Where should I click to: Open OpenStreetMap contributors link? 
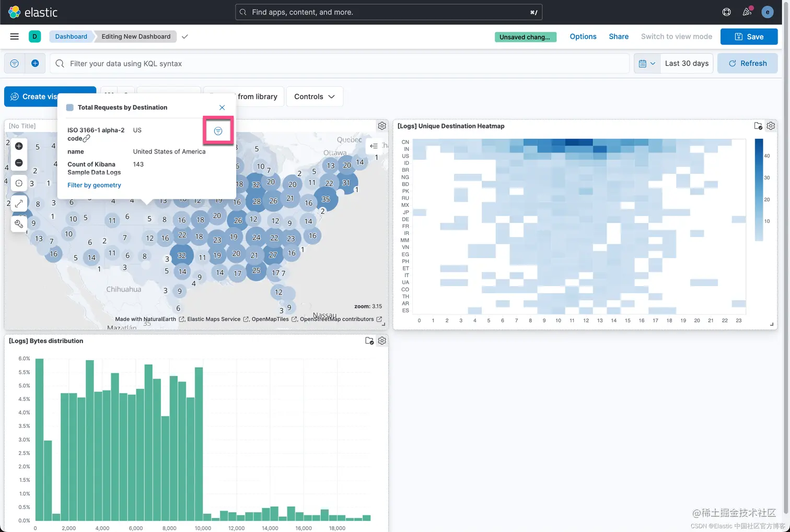(341, 319)
